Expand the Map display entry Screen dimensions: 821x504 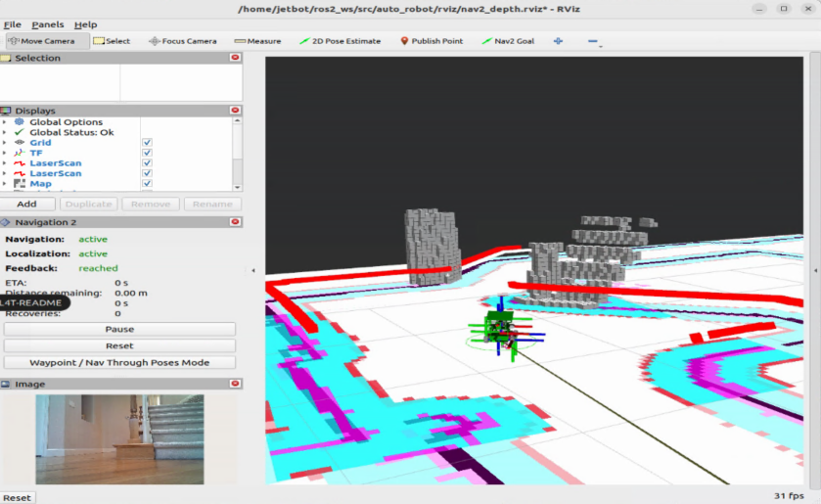click(5, 183)
